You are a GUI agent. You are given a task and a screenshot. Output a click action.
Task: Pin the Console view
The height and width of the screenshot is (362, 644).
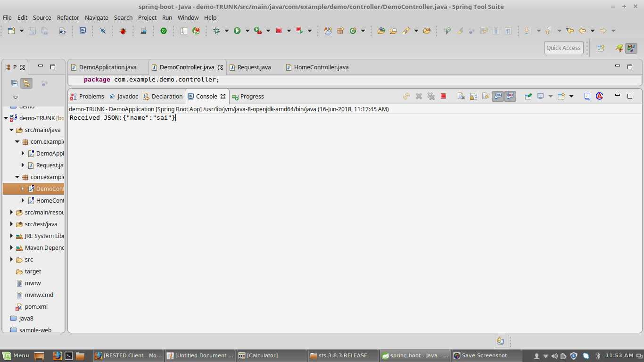(x=528, y=96)
